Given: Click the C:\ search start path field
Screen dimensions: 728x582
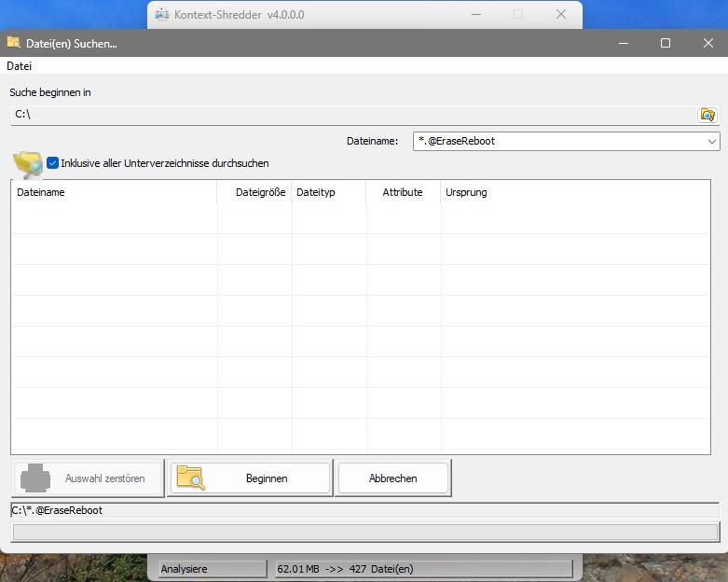Looking at the screenshot, I should (x=354, y=115).
